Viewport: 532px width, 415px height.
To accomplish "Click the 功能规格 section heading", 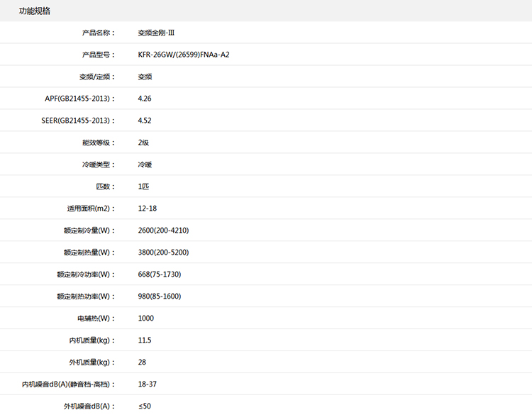I will click(x=35, y=11).
